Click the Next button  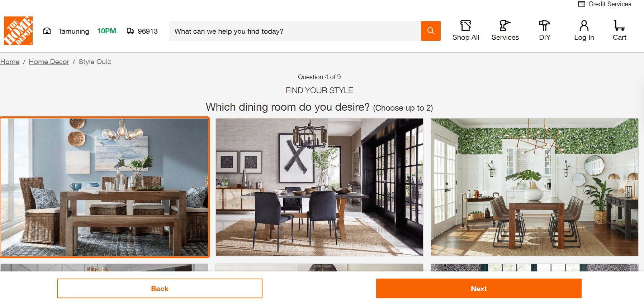(x=479, y=289)
